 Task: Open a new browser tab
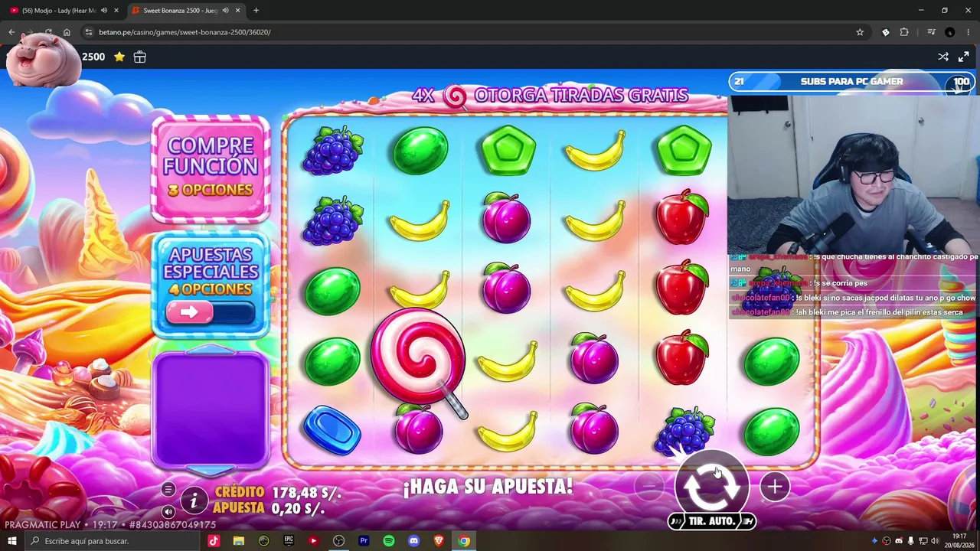point(256,11)
